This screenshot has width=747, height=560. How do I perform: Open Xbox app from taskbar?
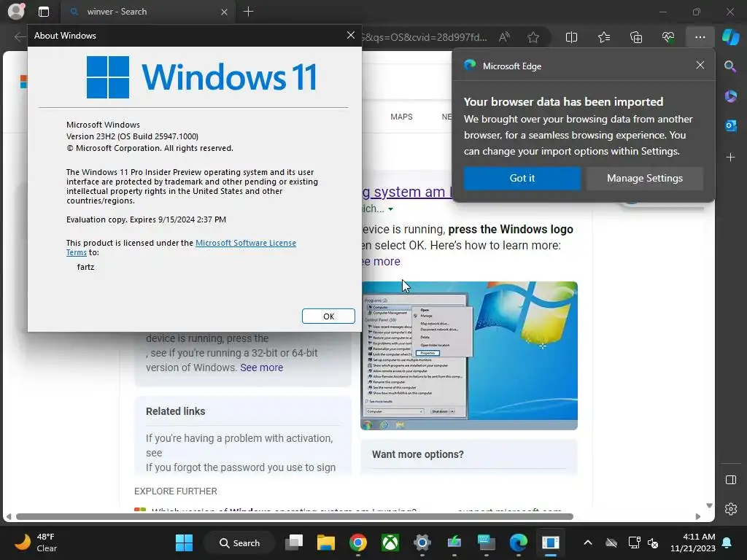390,542
